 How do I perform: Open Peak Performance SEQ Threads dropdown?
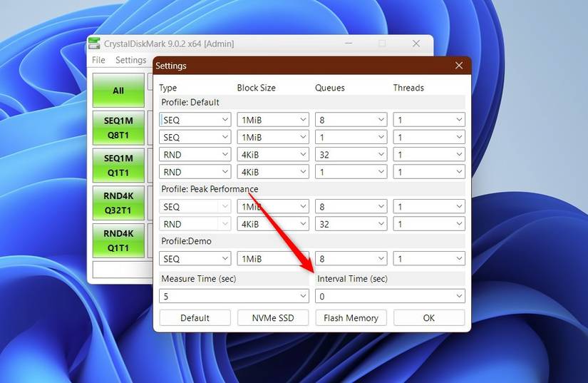429,207
